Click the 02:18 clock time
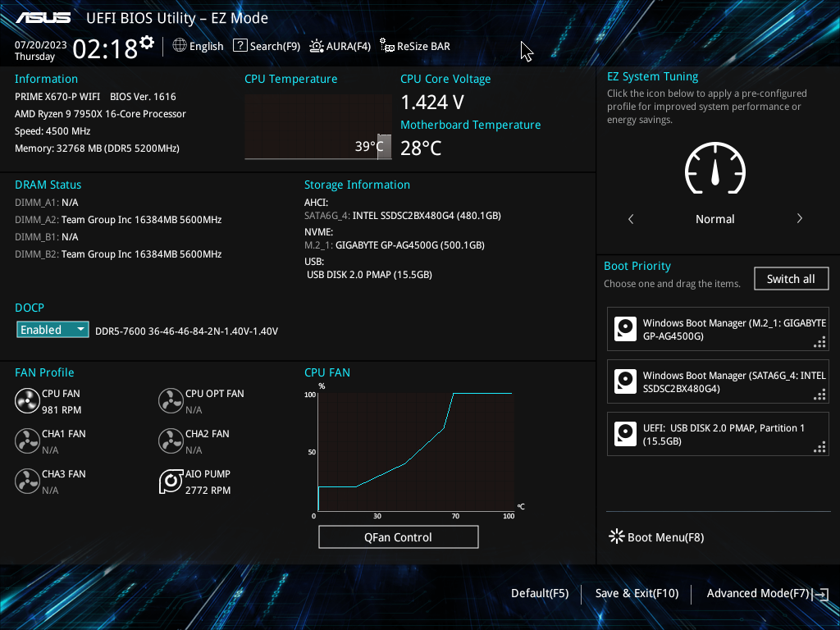Image resolution: width=840 pixels, height=630 pixels. [105, 48]
